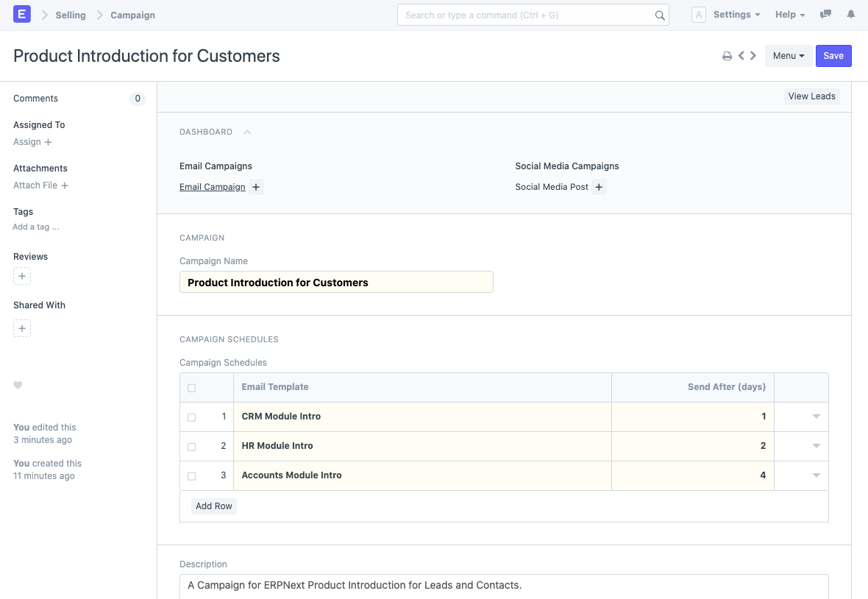Open the notifications bell

coord(851,15)
